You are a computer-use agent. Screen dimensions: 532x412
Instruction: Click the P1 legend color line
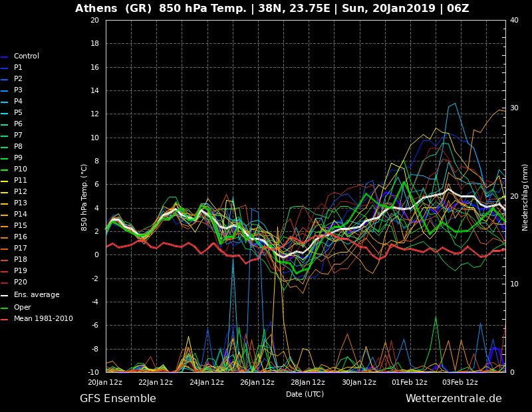coord(4,68)
